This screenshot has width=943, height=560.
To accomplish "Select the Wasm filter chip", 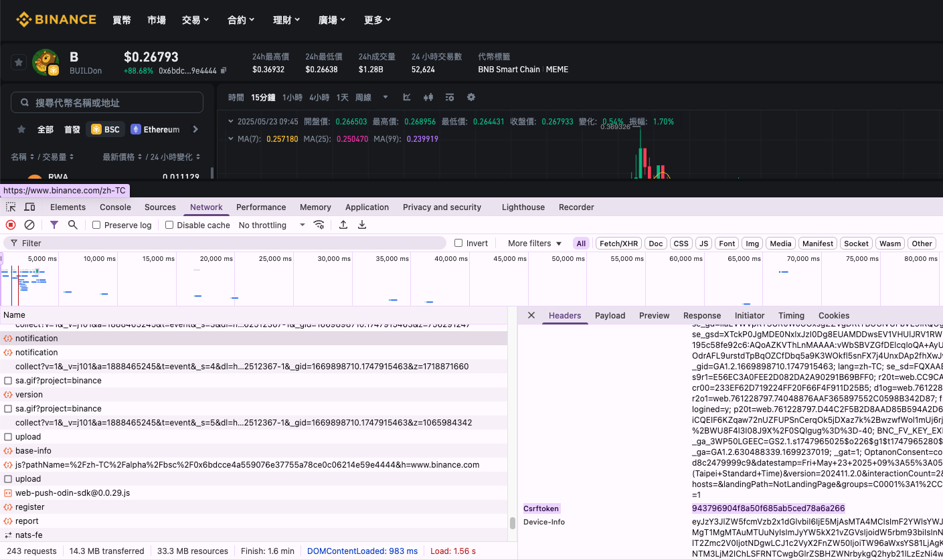I will point(890,244).
